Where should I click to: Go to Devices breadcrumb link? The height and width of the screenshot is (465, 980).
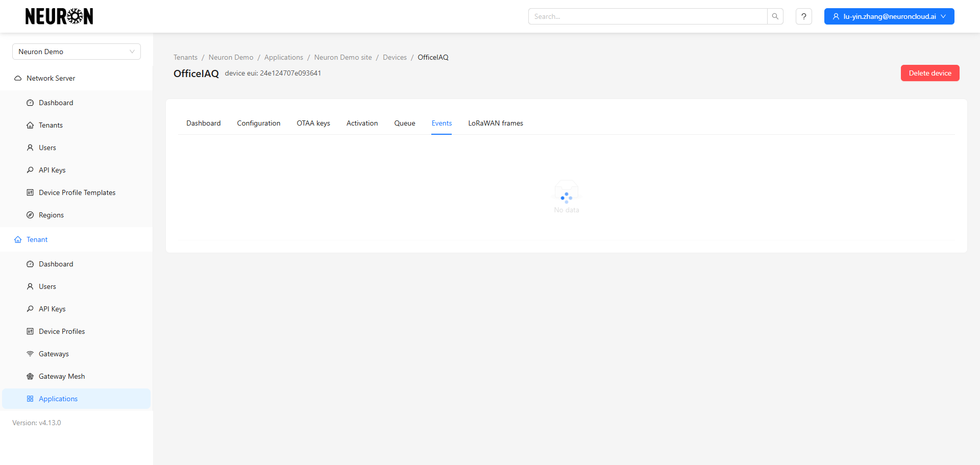coord(395,57)
